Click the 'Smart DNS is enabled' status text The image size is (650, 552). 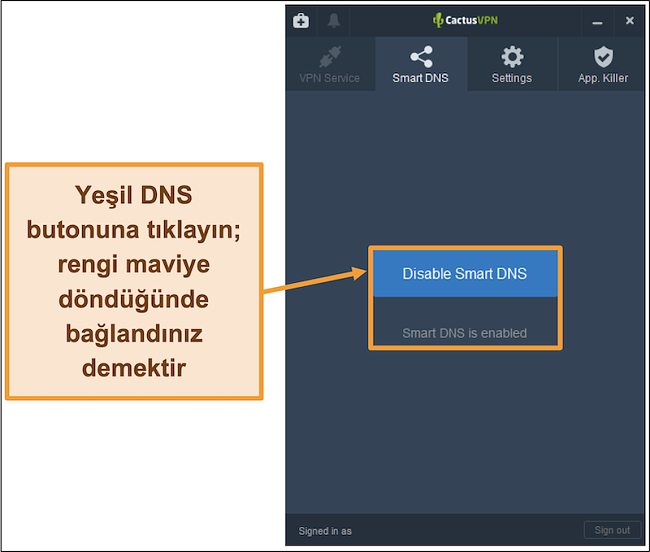pyautogui.click(x=465, y=333)
